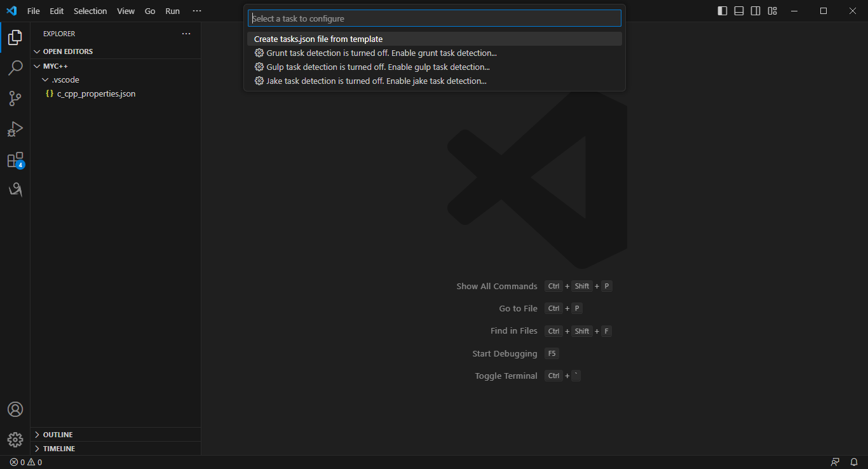Open the notifications bell in status bar
868x469 pixels.
point(854,463)
